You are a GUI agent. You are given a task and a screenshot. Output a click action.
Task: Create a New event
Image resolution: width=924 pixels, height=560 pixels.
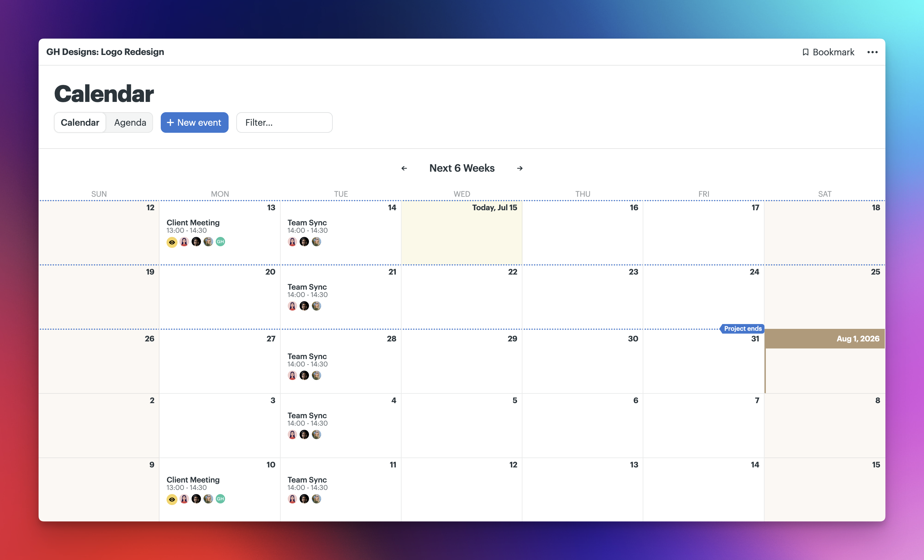pyautogui.click(x=194, y=122)
